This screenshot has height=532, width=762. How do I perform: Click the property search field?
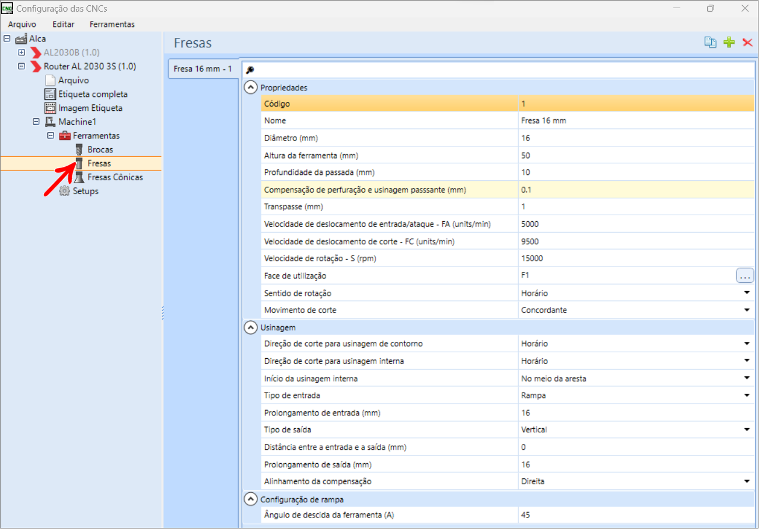[498, 69]
